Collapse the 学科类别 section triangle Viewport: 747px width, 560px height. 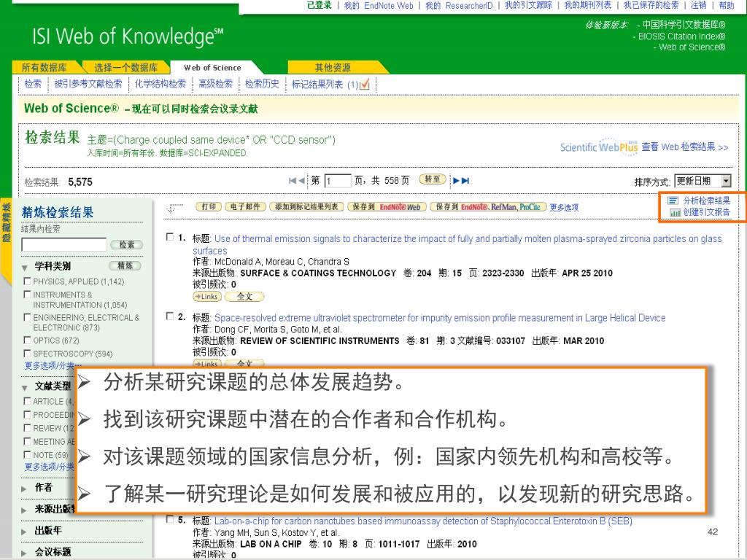click(24, 267)
